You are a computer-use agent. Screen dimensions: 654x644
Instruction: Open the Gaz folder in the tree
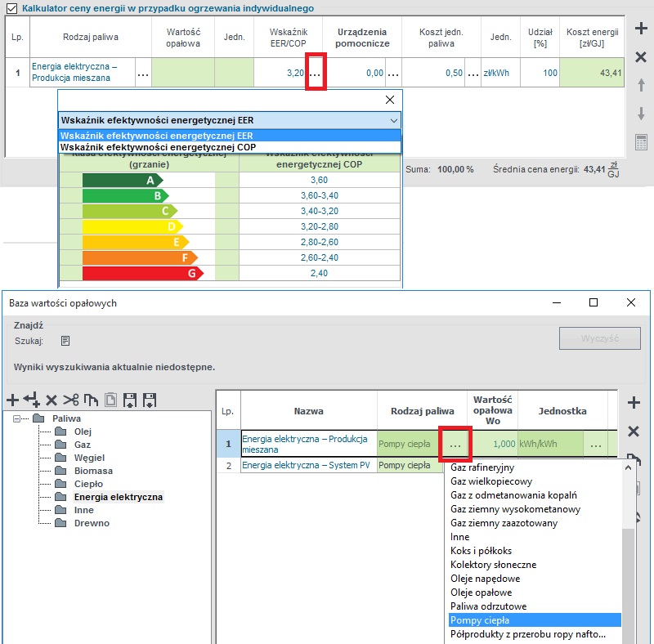73,445
